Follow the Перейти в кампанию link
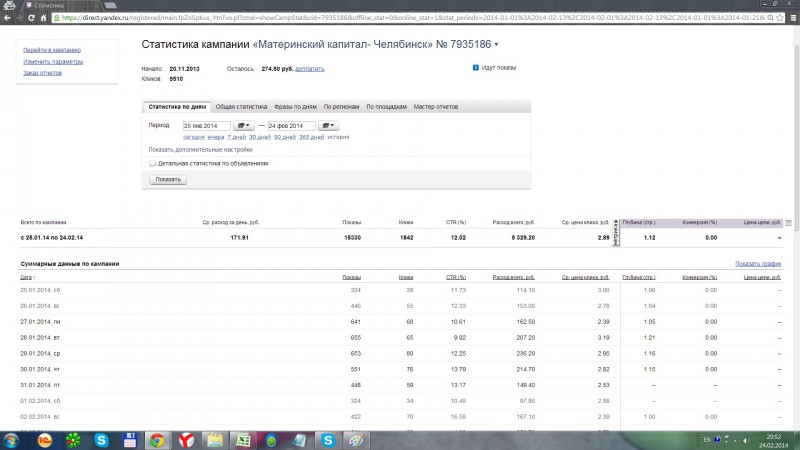This screenshot has height=450, width=800. [52, 50]
